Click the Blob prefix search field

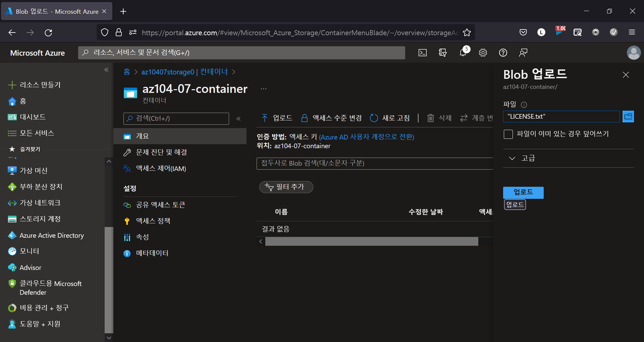375,163
